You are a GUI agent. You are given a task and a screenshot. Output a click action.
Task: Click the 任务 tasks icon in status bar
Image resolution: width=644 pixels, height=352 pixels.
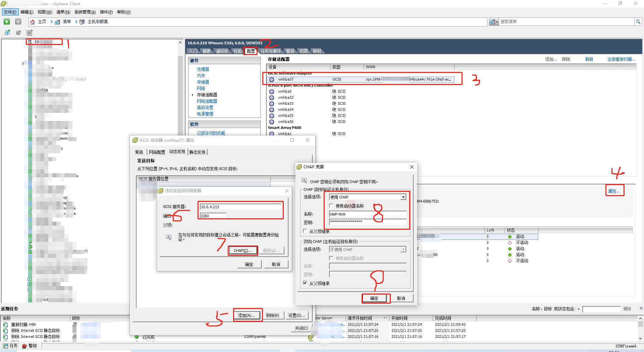(x=6, y=346)
